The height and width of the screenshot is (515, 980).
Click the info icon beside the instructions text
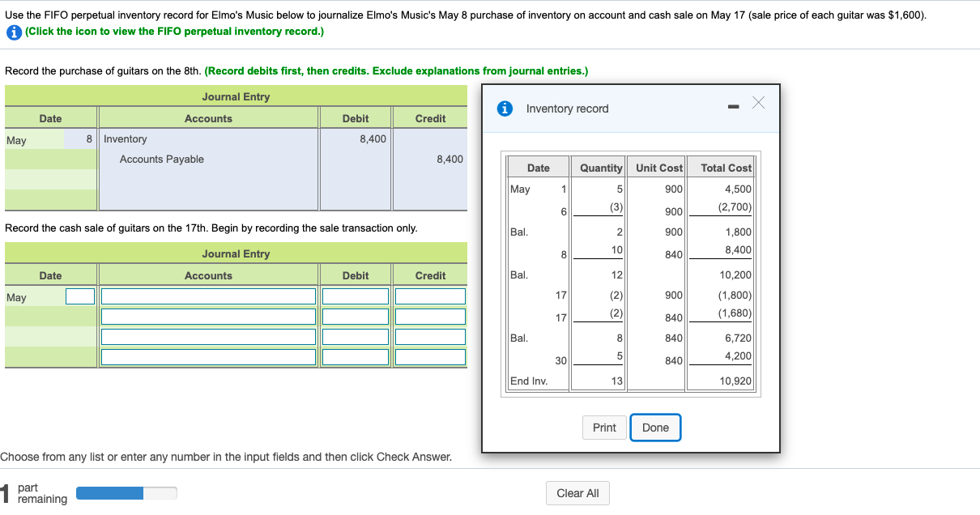coord(13,32)
